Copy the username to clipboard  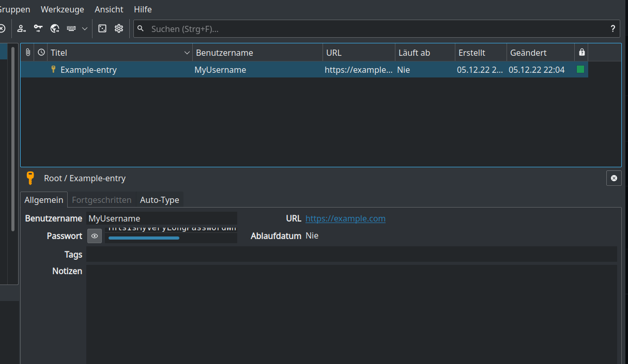click(x=21, y=28)
